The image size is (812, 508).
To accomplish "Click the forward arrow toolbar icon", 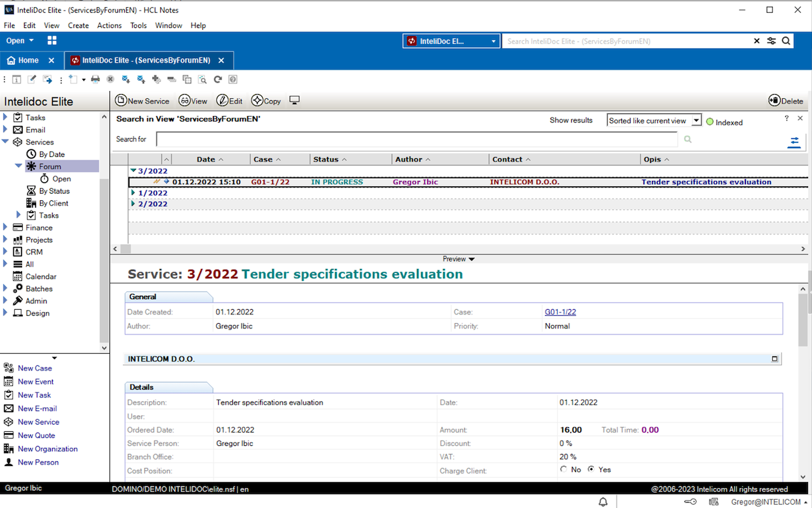I will click(x=47, y=79).
